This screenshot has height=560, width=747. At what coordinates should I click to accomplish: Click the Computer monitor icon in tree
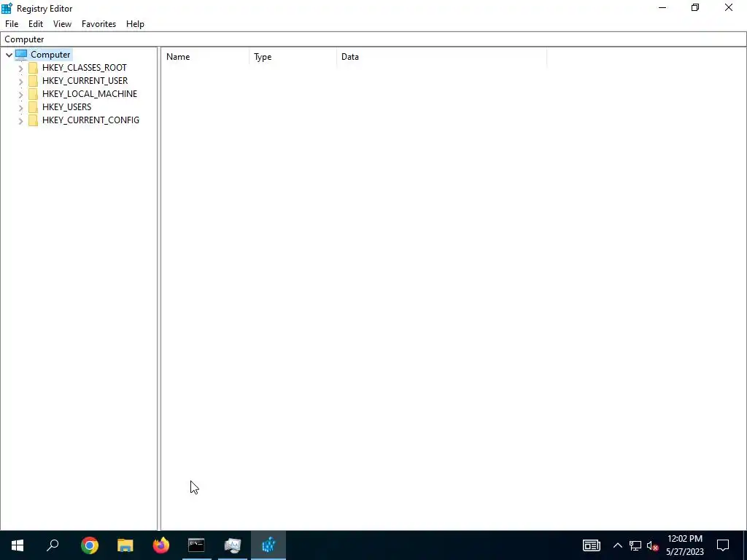point(21,54)
